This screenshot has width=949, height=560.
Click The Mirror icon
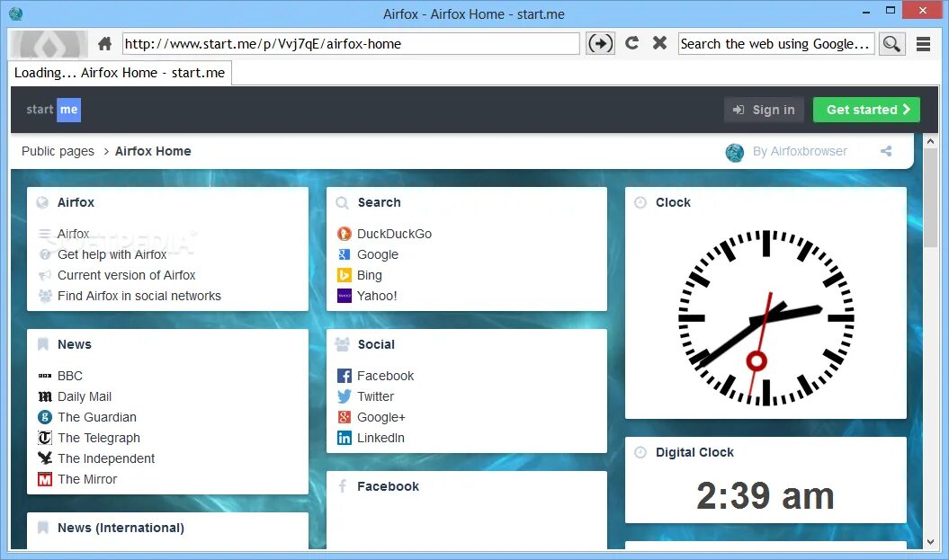click(x=45, y=479)
